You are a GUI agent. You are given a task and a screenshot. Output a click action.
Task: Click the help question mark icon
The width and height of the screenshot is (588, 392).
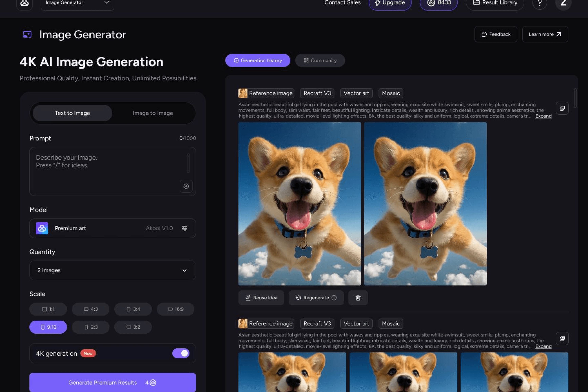539,3
